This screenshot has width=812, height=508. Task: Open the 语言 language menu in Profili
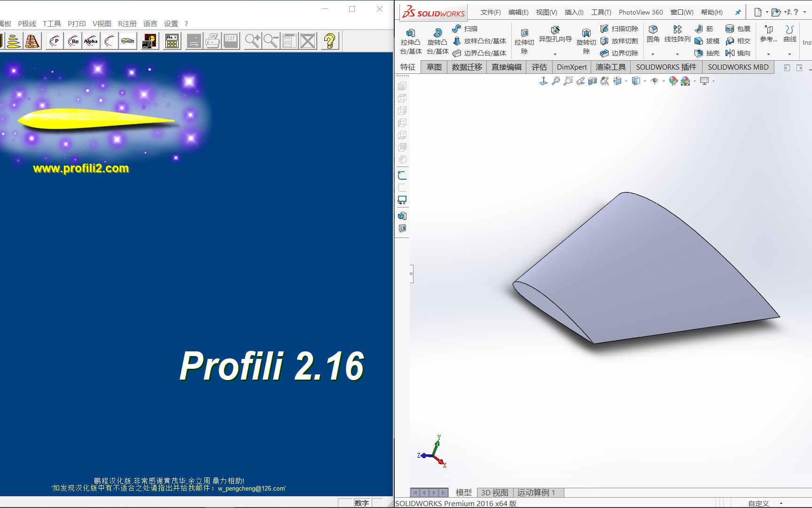(150, 24)
